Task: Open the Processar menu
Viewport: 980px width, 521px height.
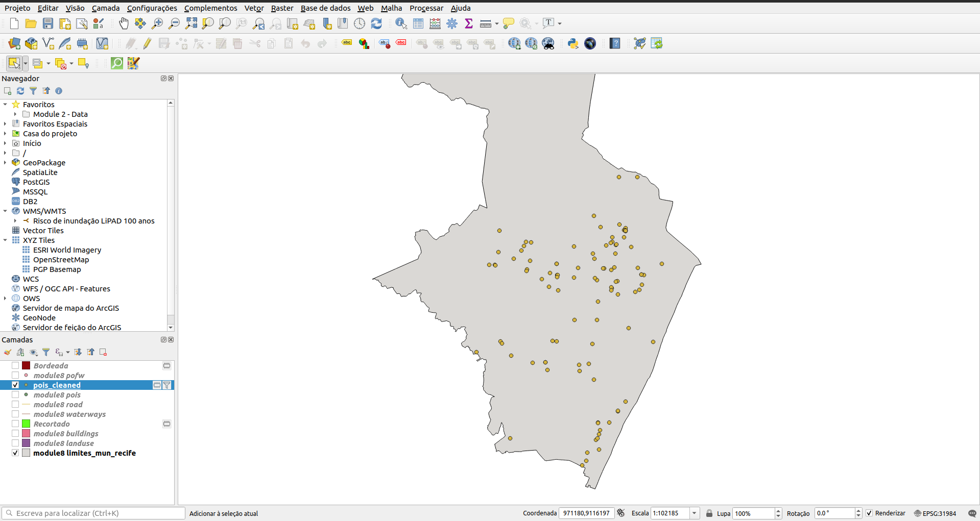Action: point(426,8)
